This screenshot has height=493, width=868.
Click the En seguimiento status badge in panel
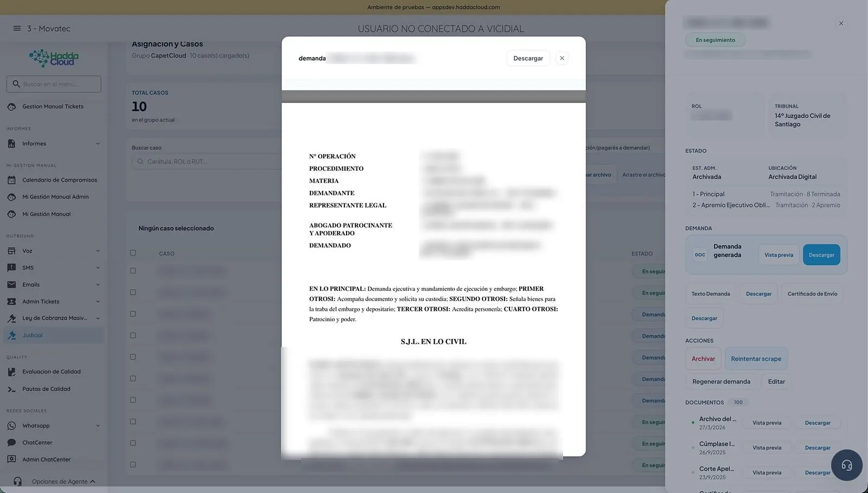[x=715, y=40]
